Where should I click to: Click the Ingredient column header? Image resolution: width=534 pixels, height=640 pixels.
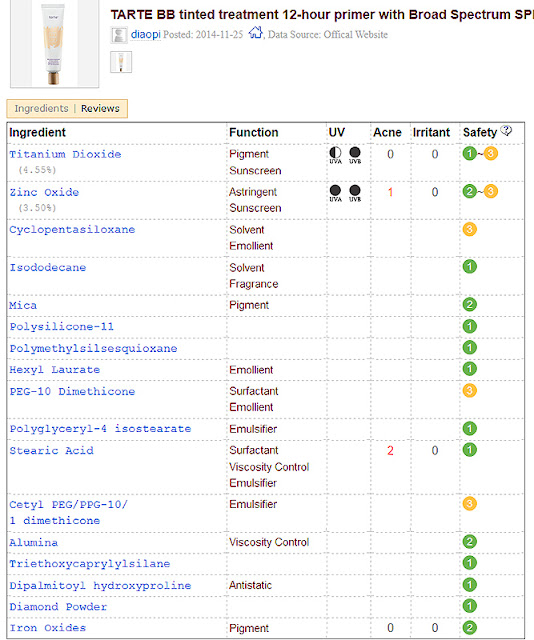click(37, 132)
